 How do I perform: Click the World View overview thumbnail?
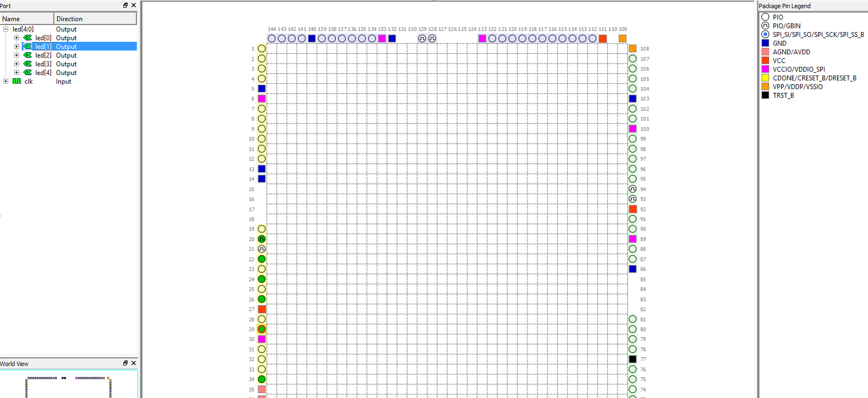tap(69, 384)
